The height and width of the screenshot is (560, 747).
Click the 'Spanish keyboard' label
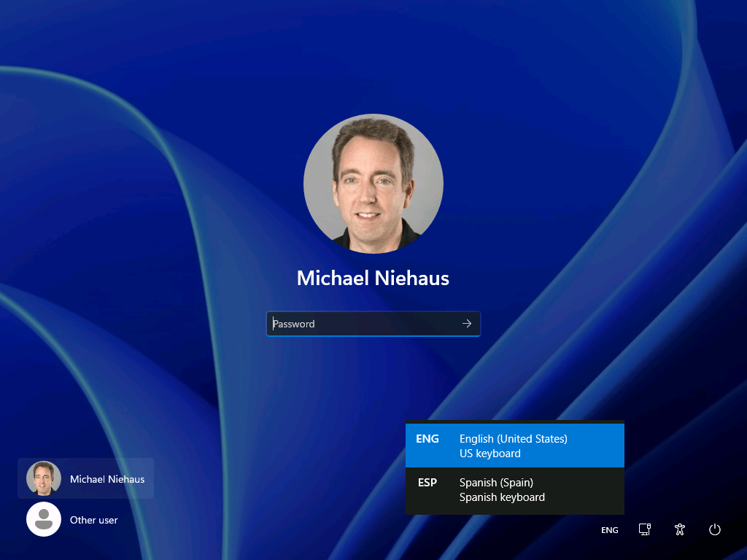[x=502, y=497]
